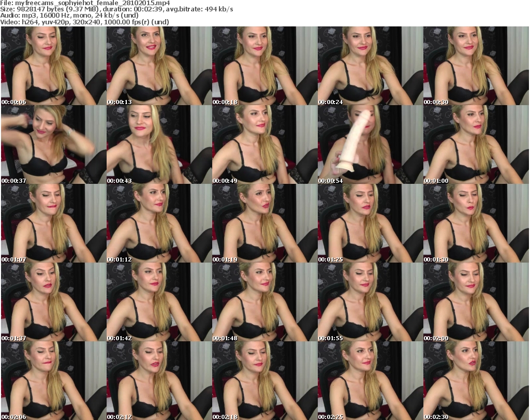Open the thumbnail stamped 00:00:13

159,66
